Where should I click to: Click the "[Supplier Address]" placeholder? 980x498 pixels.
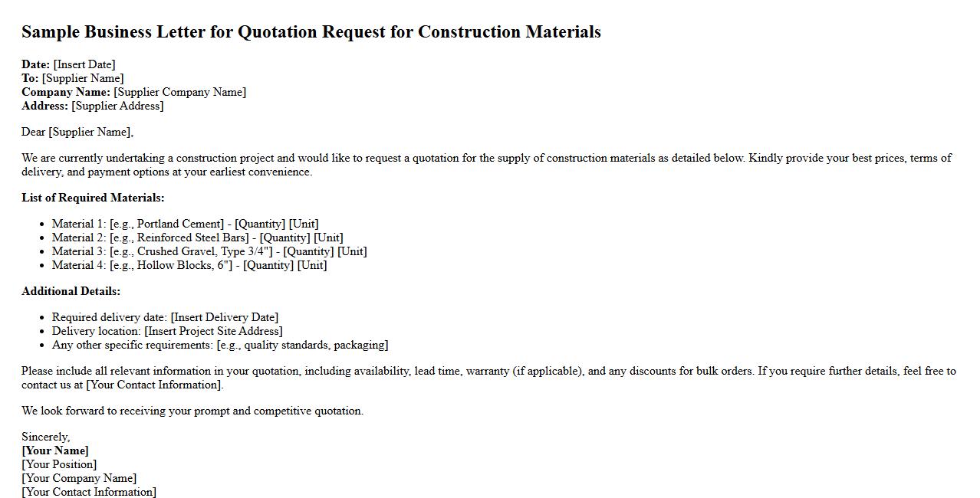tap(117, 106)
